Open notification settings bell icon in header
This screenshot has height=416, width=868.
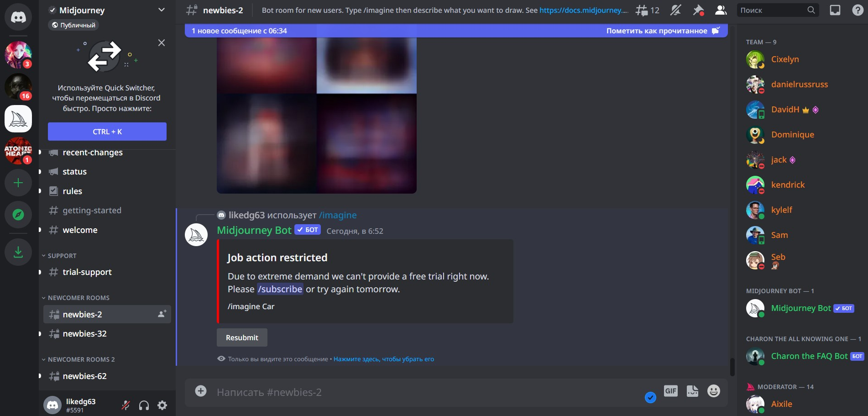(x=676, y=10)
